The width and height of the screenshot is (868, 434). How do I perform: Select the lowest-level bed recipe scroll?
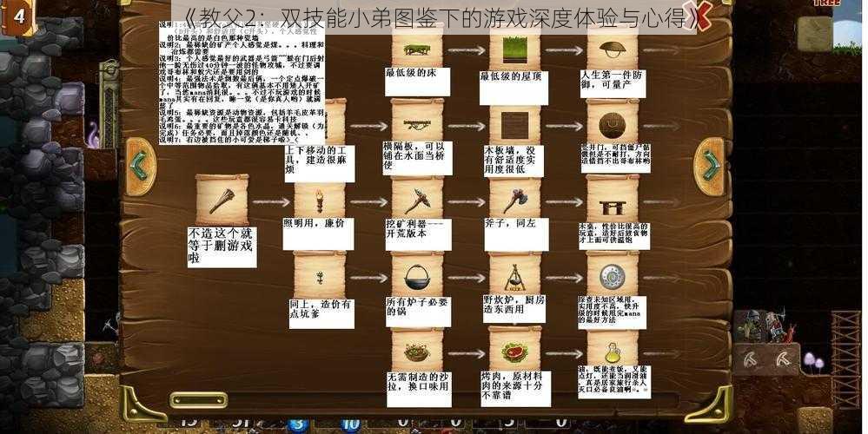click(x=417, y=48)
